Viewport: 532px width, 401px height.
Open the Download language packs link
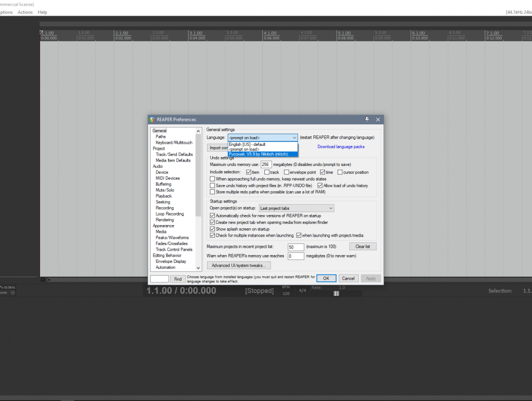pyautogui.click(x=341, y=146)
